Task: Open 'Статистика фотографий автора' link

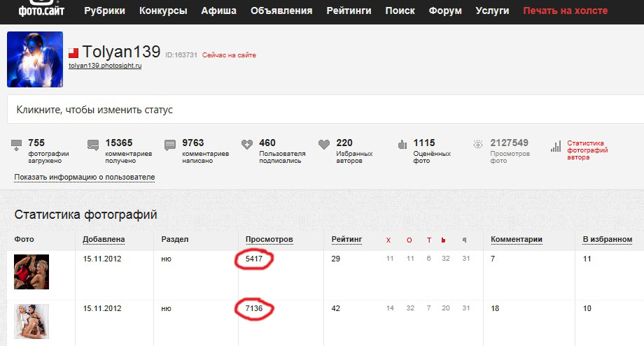Action: coord(587,150)
